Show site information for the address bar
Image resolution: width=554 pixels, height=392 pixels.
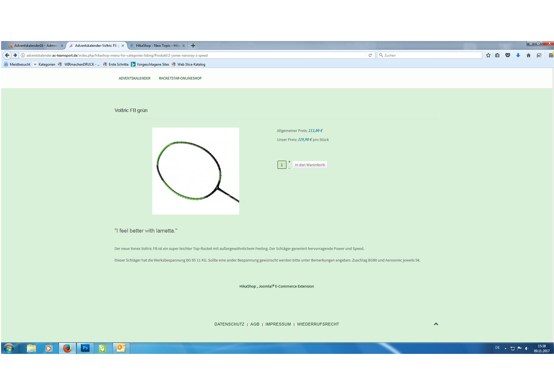click(22, 55)
